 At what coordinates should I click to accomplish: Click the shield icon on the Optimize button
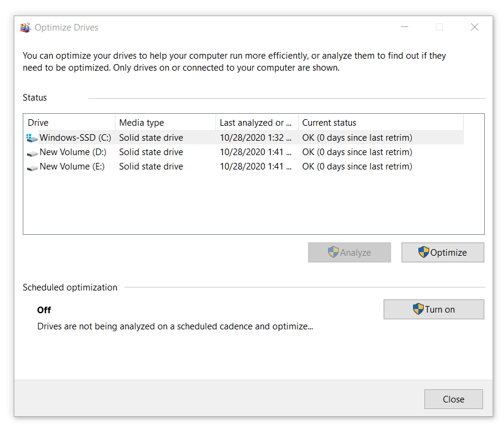click(424, 252)
